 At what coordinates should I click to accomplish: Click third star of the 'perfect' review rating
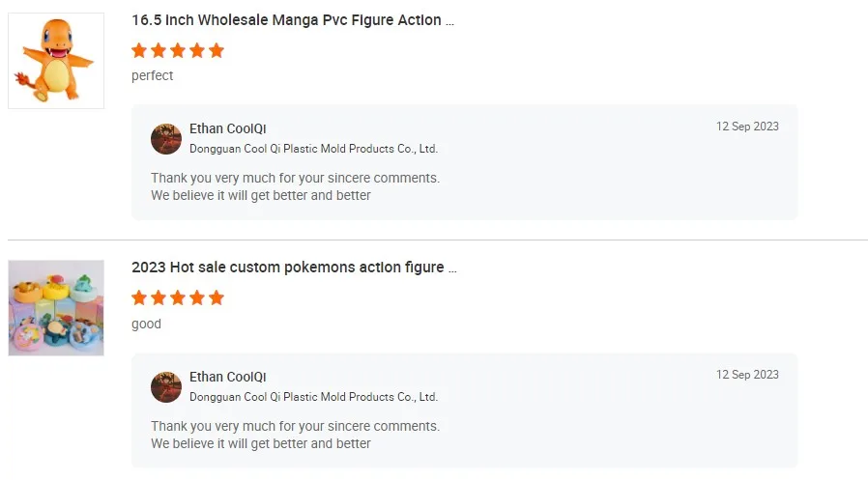(178, 50)
